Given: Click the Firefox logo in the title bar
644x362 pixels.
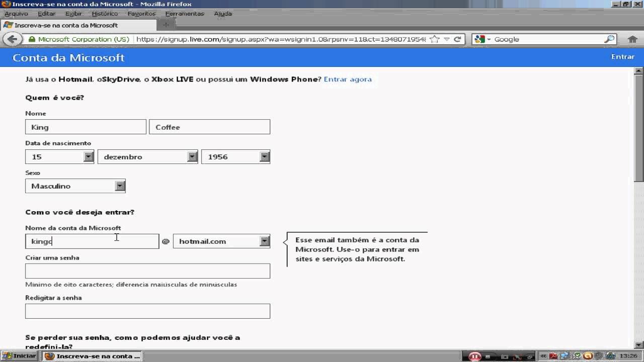Looking at the screenshot, I should tap(6, 4).
